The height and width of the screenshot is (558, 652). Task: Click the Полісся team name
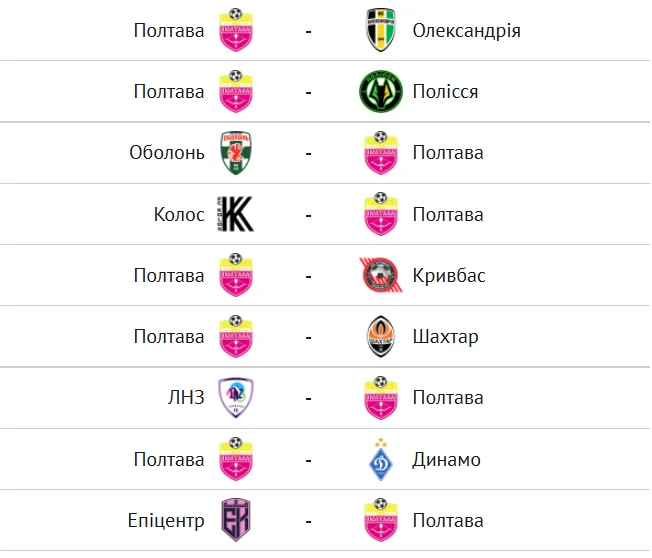pos(445,92)
